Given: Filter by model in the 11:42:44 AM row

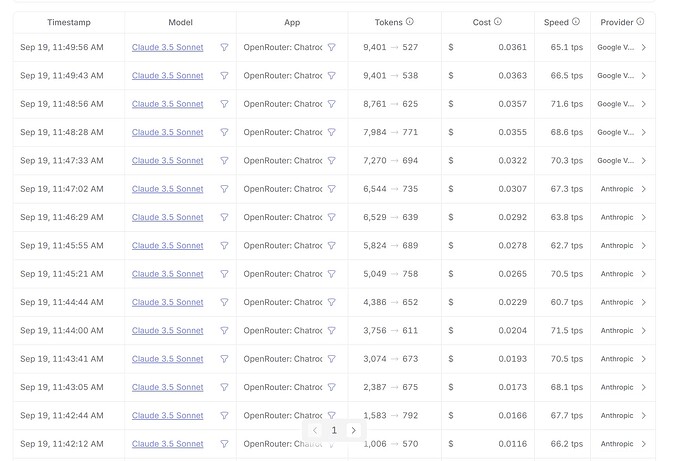Looking at the screenshot, I should click(x=224, y=415).
